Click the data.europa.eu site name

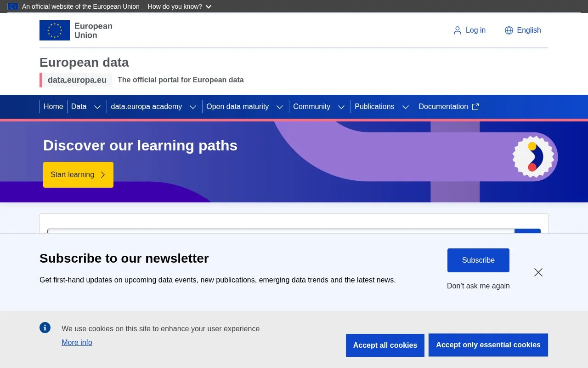coord(77,80)
